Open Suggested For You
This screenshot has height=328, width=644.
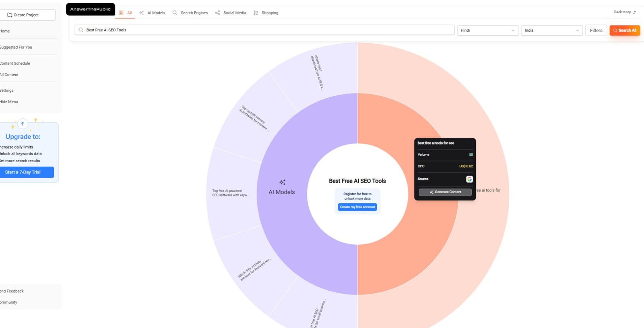point(16,47)
